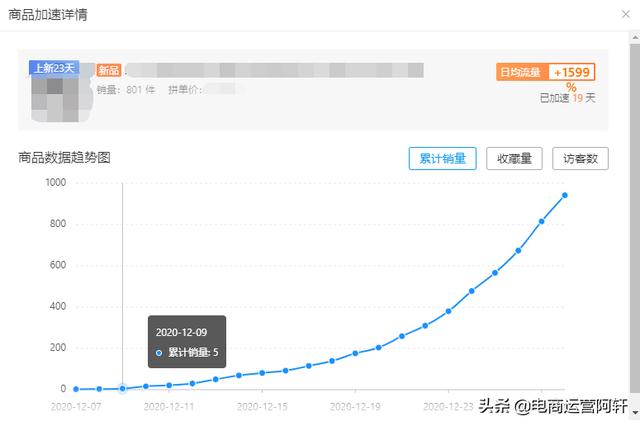The image size is (640, 426).
Task: Click the blue 上新23天 badge
Action: 56,69
